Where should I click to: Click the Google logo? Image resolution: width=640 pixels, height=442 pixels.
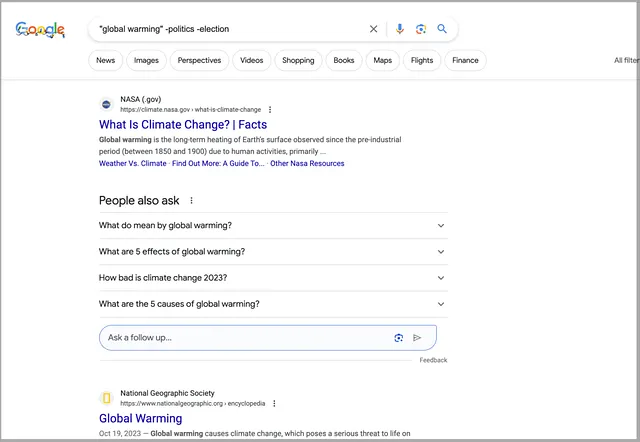point(40,30)
